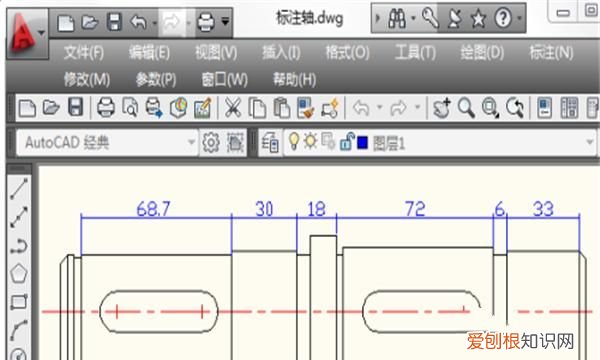Image resolution: width=600 pixels, height=360 pixels.
Task: Click blue color swatch of 图层1
Action: pyautogui.click(x=362, y=143)
